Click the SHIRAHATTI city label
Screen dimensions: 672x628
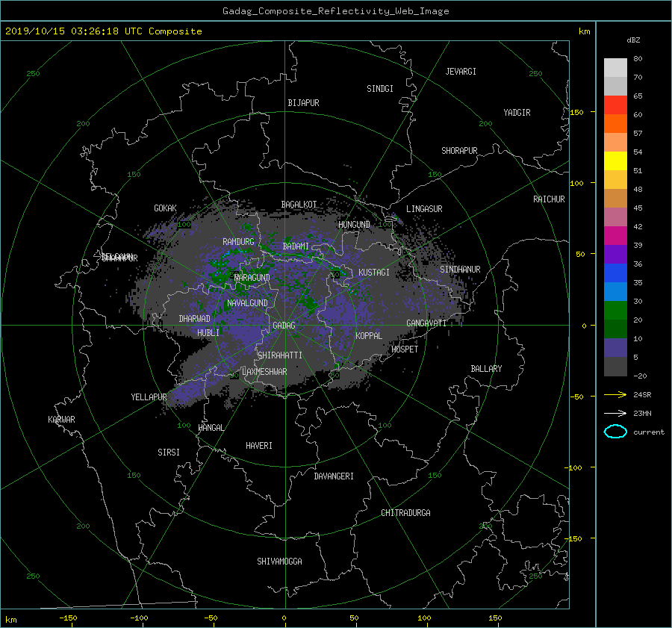click(x=280, y=355)
